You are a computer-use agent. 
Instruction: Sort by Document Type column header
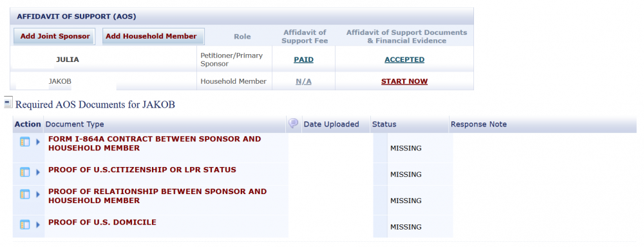(x=75, y=124)
